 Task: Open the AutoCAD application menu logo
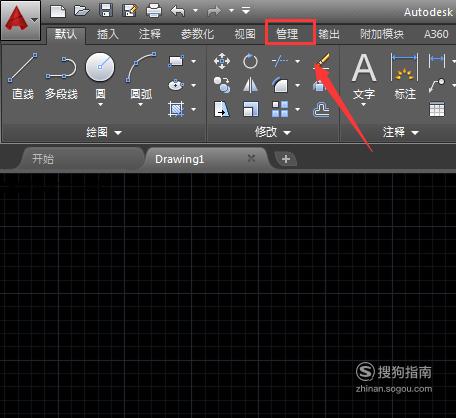21,21
